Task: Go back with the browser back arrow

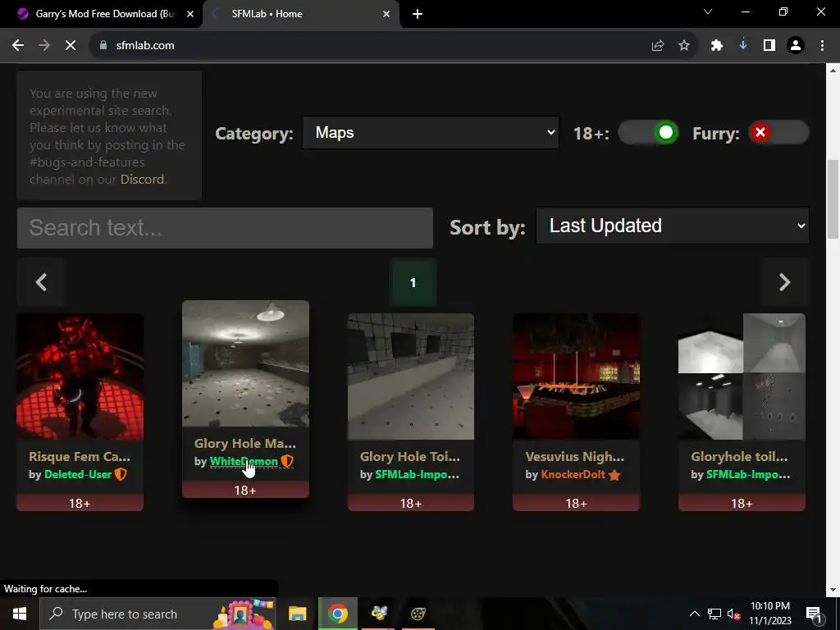Action: click(18, 46)
